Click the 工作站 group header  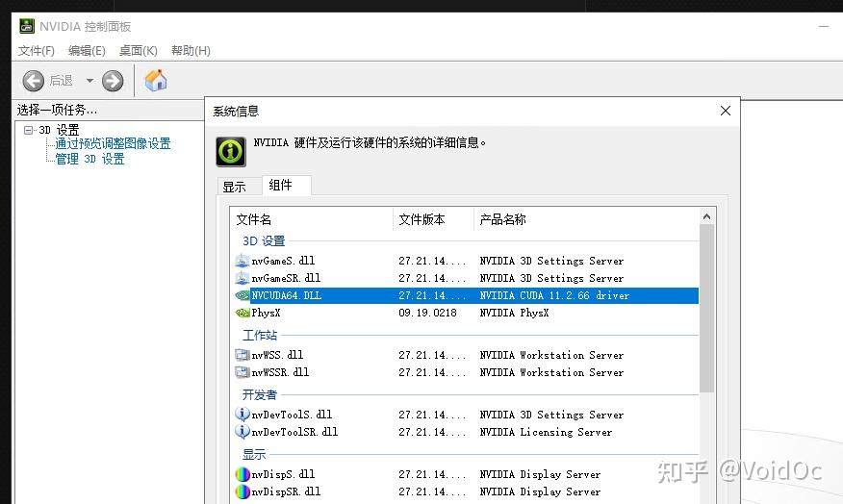click(x=260, y=336)
